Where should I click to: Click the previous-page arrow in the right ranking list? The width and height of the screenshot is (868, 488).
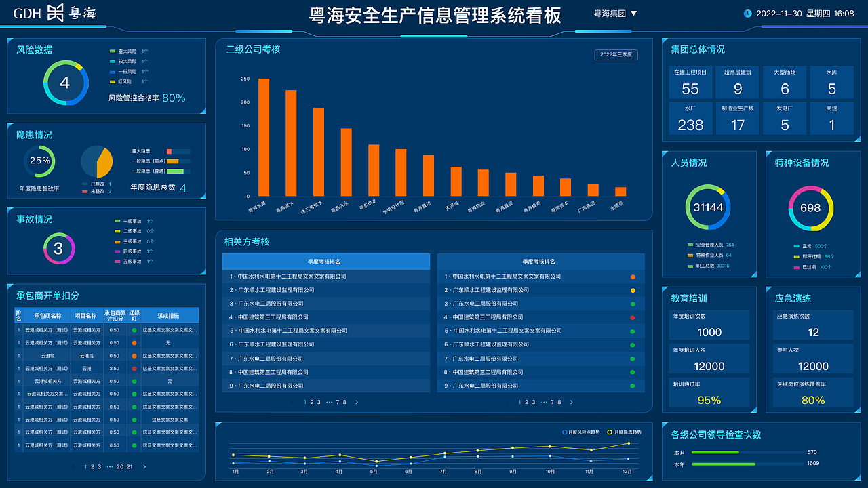(507, 401)
